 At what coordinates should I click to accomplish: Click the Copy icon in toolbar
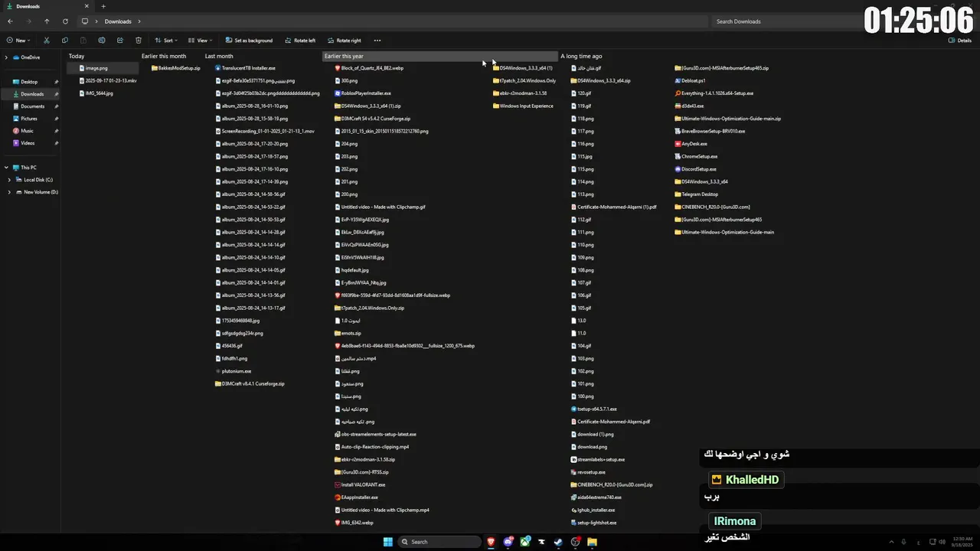(64, 41)
